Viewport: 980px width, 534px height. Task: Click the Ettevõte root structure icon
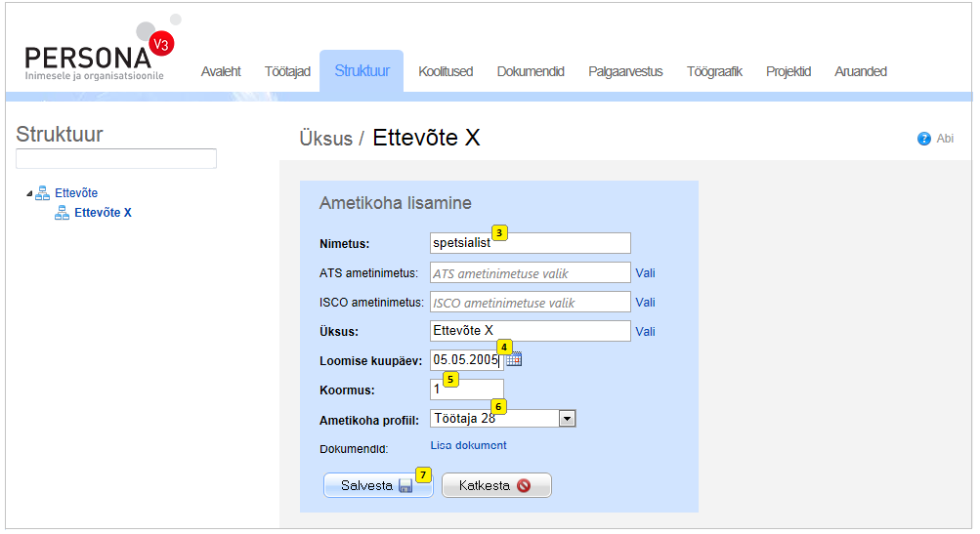click(x=43, y=193)
